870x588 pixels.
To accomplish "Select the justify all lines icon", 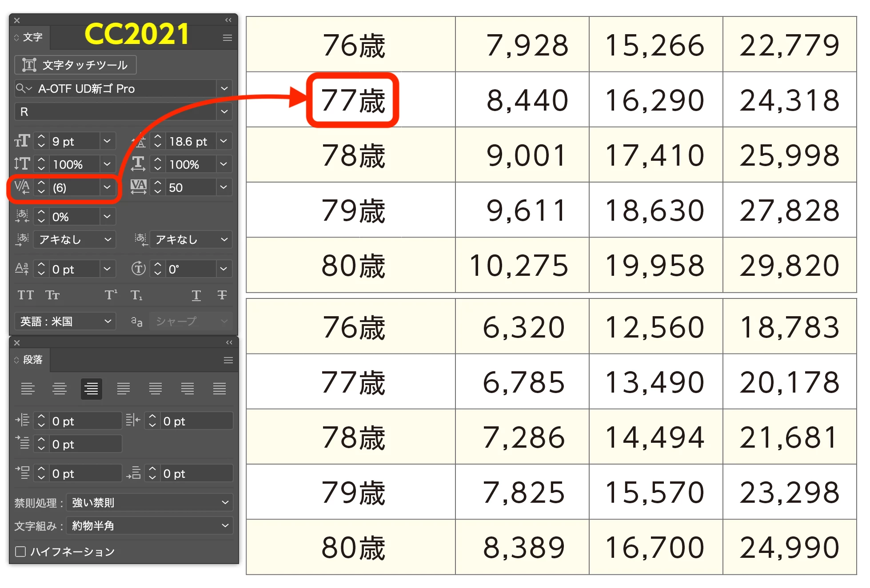I will tap(219, 389).
